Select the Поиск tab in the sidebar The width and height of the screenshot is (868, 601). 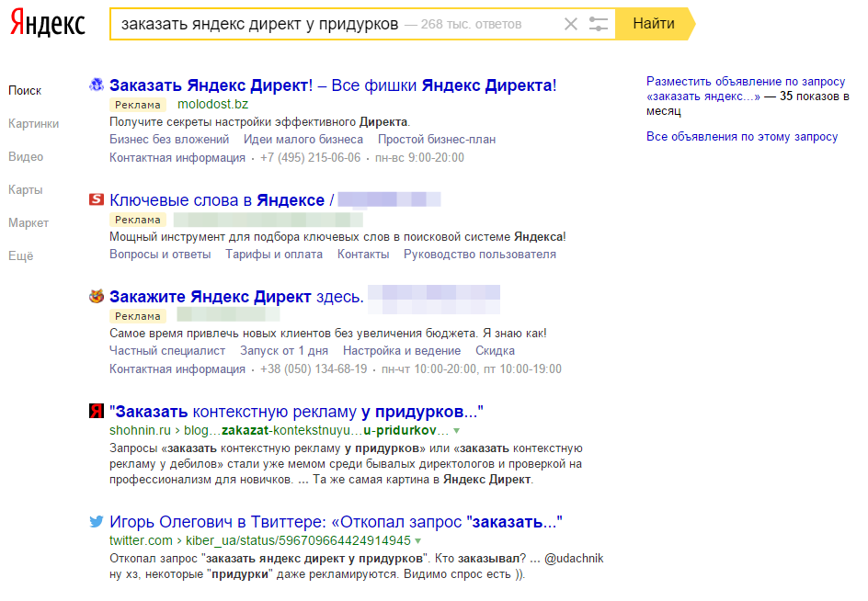coord(25,90)
